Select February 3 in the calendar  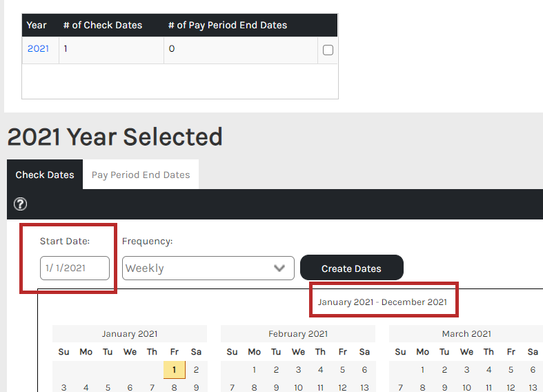(298, 370)
